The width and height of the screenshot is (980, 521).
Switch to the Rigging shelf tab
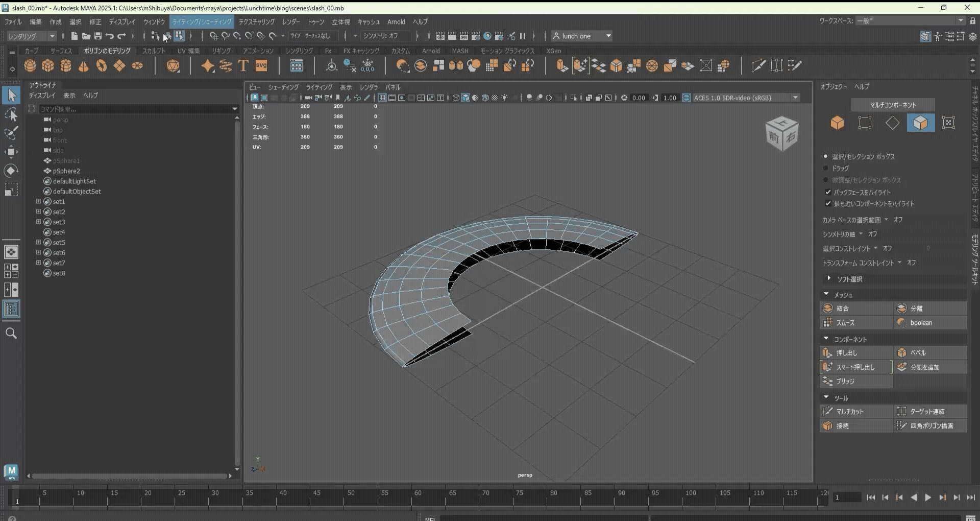pos(221,51)
